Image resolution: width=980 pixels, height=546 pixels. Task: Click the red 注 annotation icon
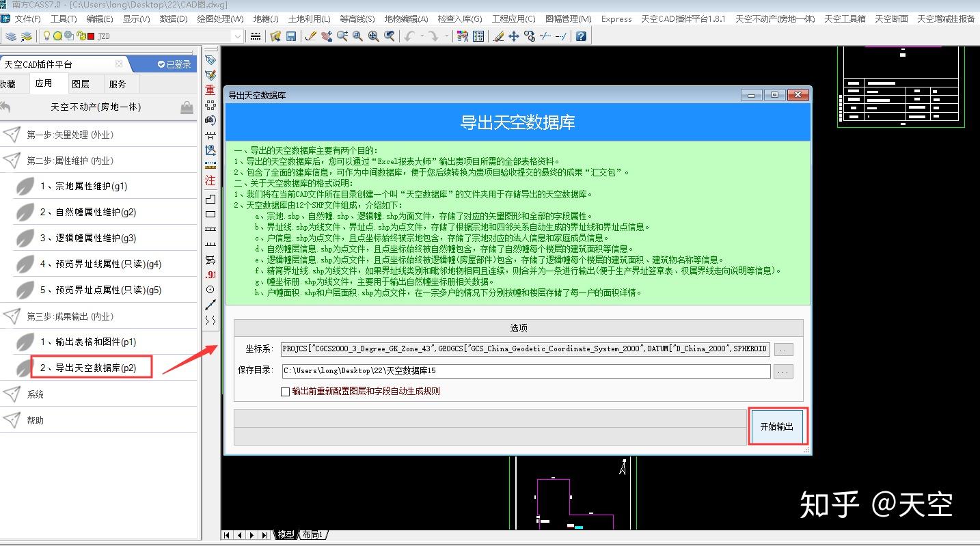click(x=210, y=181)
